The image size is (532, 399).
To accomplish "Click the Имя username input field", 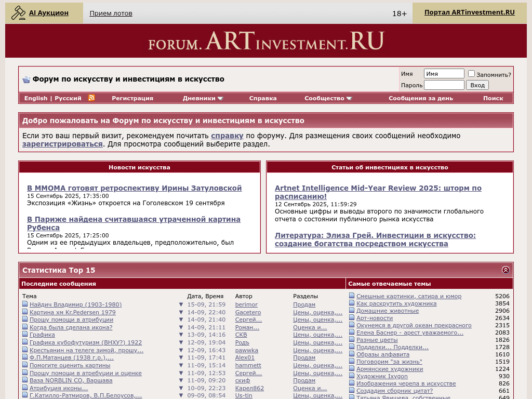I will tap(444, 74).
